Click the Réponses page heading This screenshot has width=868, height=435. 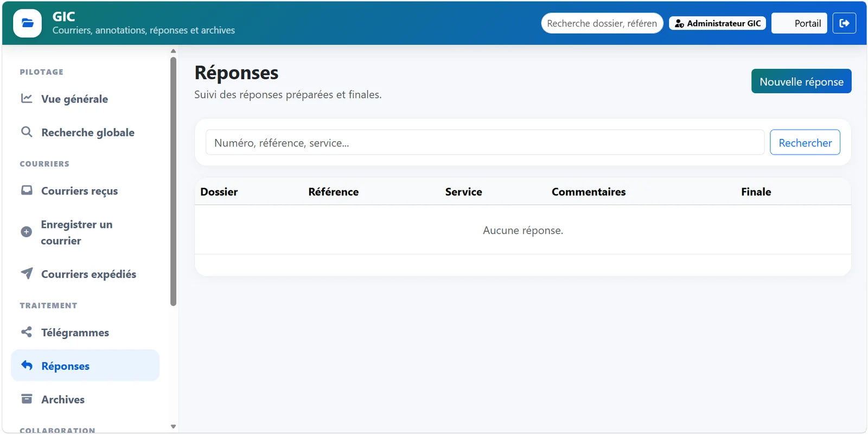click(x=237, y=73)
